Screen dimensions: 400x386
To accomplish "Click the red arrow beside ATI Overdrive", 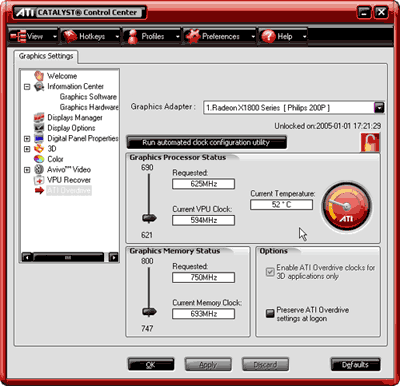I will [x=39, y=190].
